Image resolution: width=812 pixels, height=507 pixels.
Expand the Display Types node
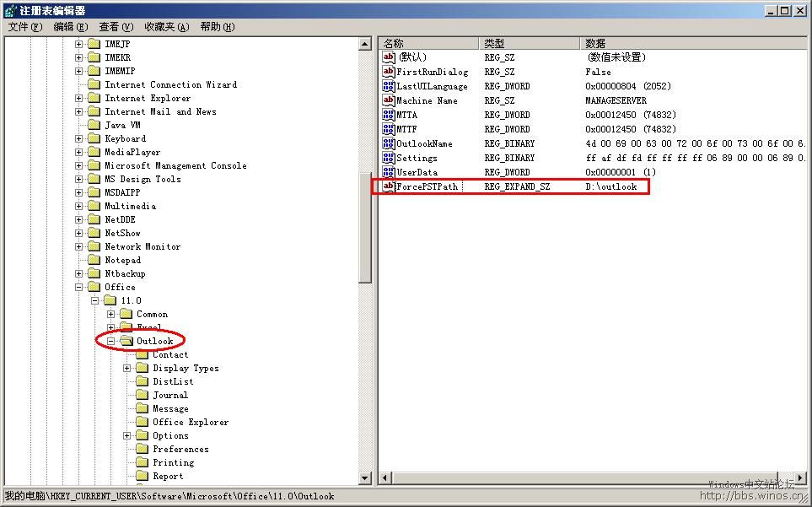click(x=127, y=368)
